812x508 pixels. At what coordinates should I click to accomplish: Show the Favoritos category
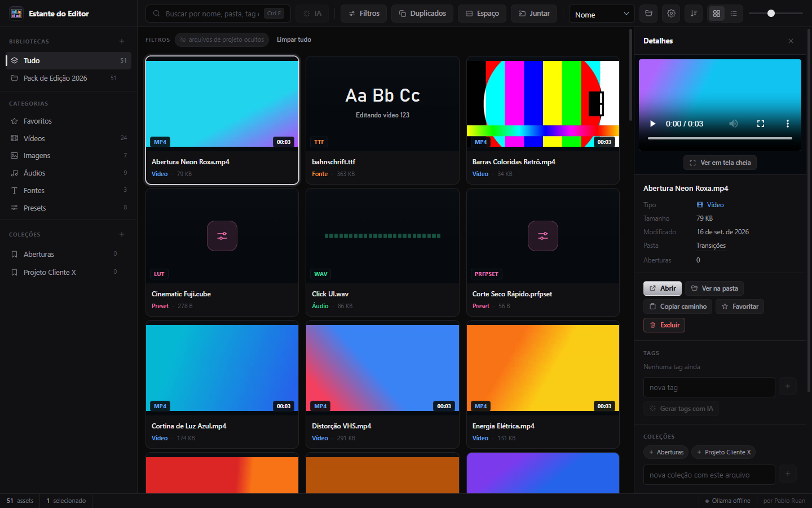point(69,121)
